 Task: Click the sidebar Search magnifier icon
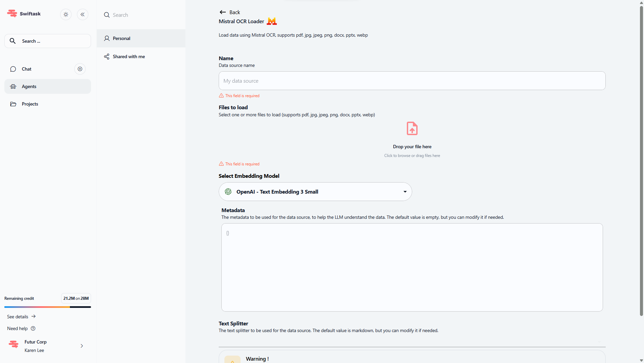click(13, 41)
